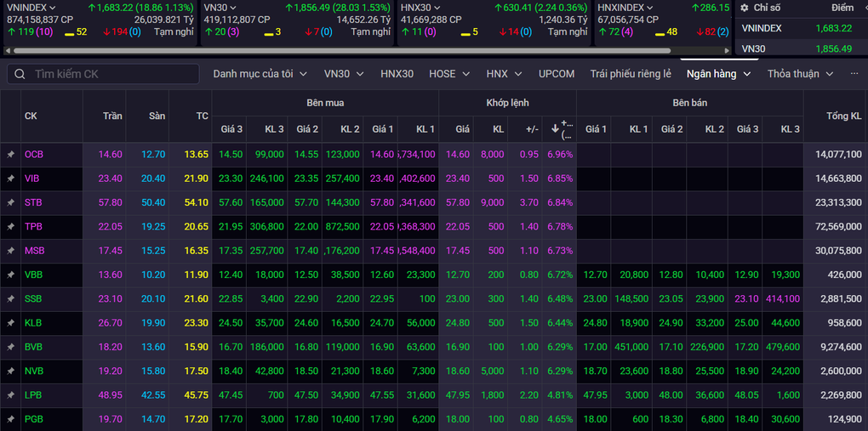Click the search magnifier icon
The width and height of the screenshot is (868, 431).
(x=20, y=74)
